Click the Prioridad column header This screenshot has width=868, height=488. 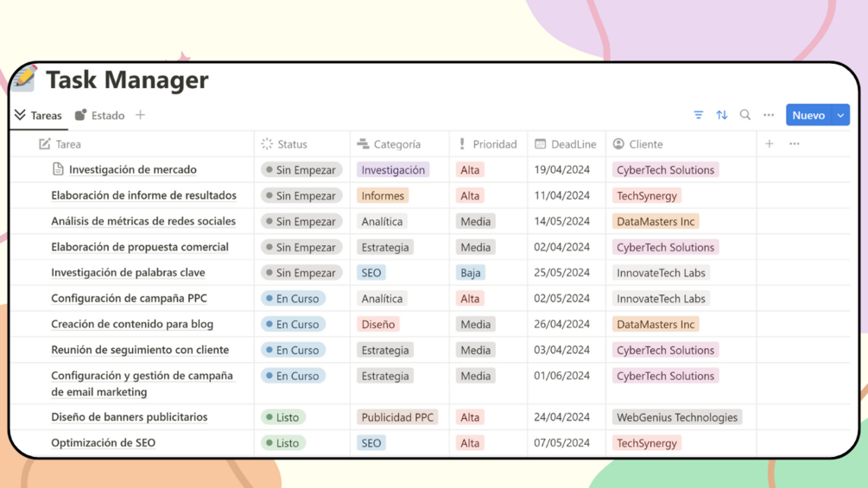click(x=488, y=144)
